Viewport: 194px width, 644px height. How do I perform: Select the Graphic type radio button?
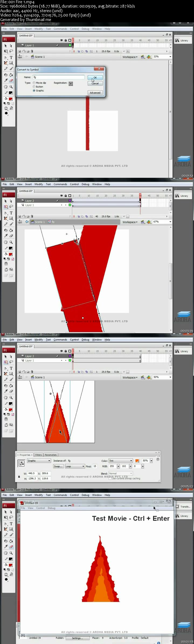click(34, 91)
